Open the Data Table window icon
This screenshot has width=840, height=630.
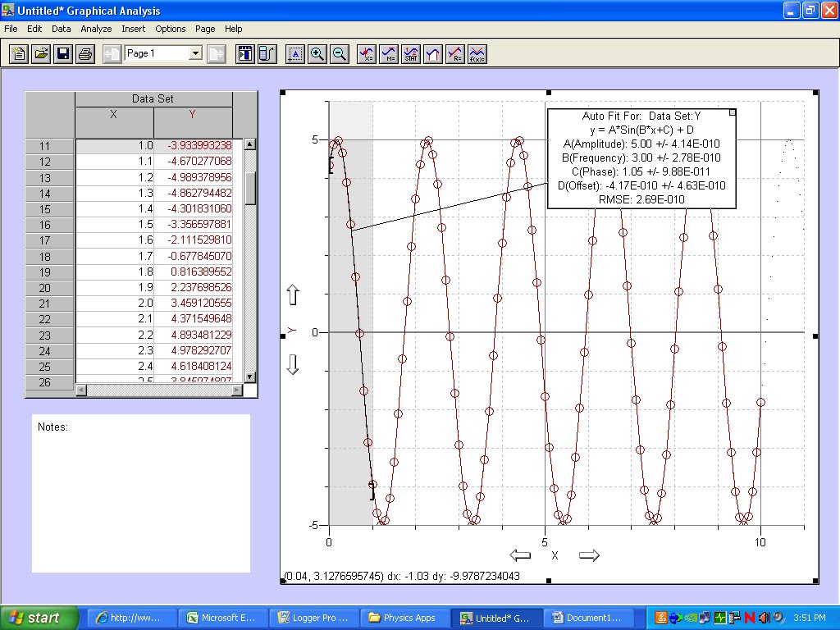(246, 54)
